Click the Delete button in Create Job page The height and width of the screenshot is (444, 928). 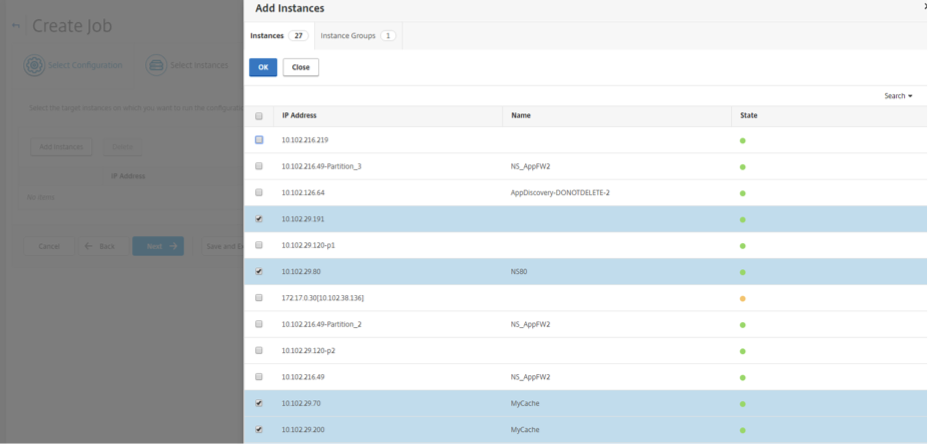[123, 147]
